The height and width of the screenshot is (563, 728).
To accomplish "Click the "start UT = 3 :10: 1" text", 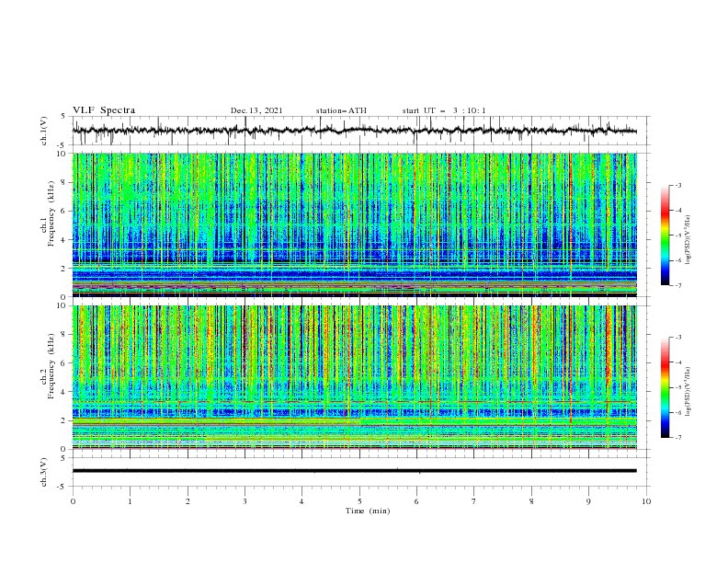I will coord(444,110).
